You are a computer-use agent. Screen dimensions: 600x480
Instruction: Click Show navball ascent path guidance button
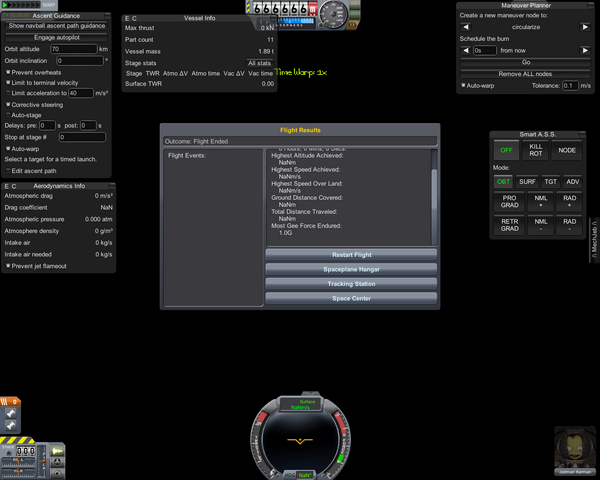pyautogui.click(x=56, y=26)
